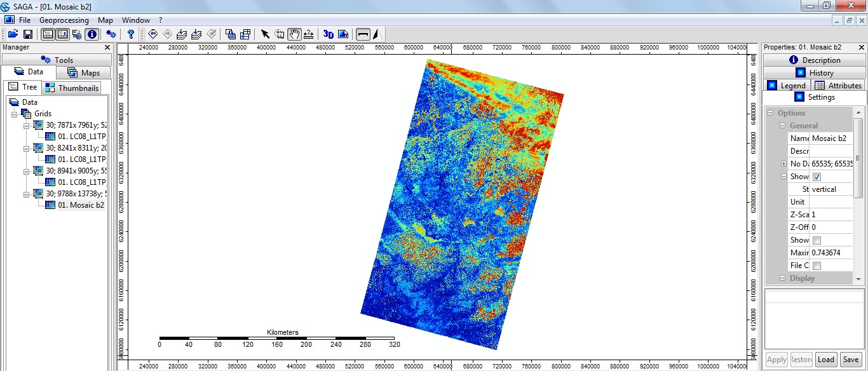868x371 pixels.
Task: Expand the No Data property row
Action: coord(784,164)
